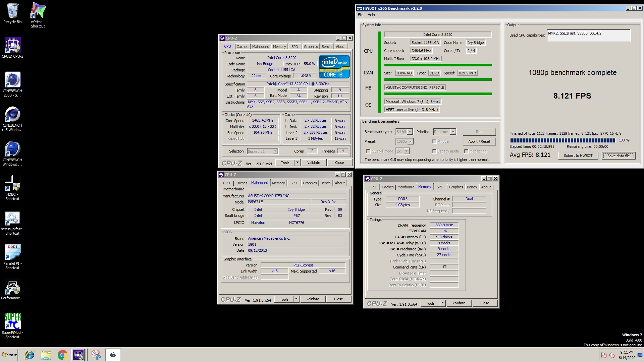Viewport: 644px width, 362px height.
Task: Open the Overkill 2x dropdown
Action: (x=407, y=151)
